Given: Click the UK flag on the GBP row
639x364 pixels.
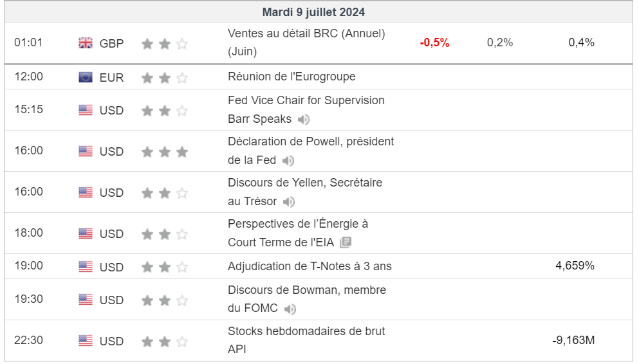Looking at the screenshot, I should (86, 43).
